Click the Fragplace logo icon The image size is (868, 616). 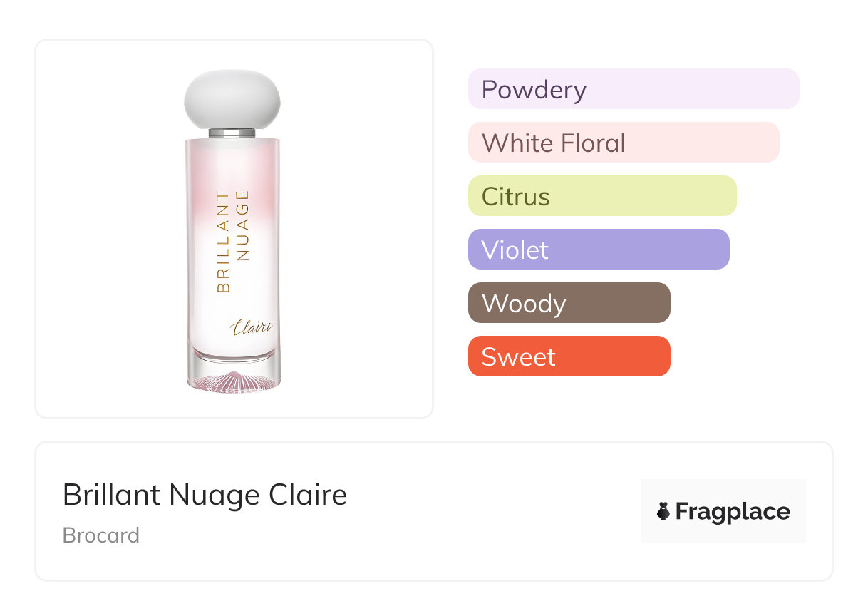663,511
